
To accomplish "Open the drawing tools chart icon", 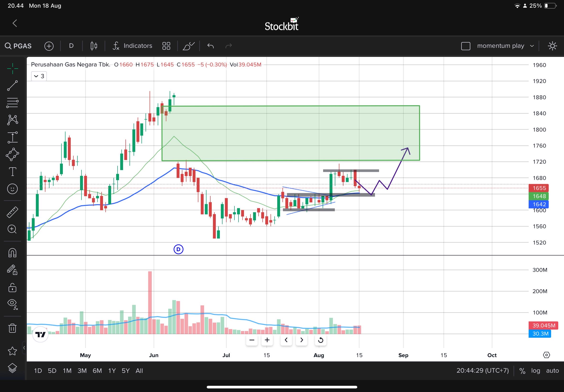I will [189, 46].
